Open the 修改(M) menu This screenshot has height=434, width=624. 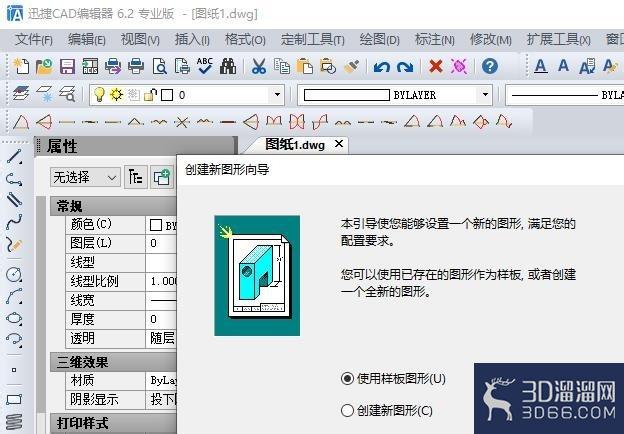(x=490, y=40)
